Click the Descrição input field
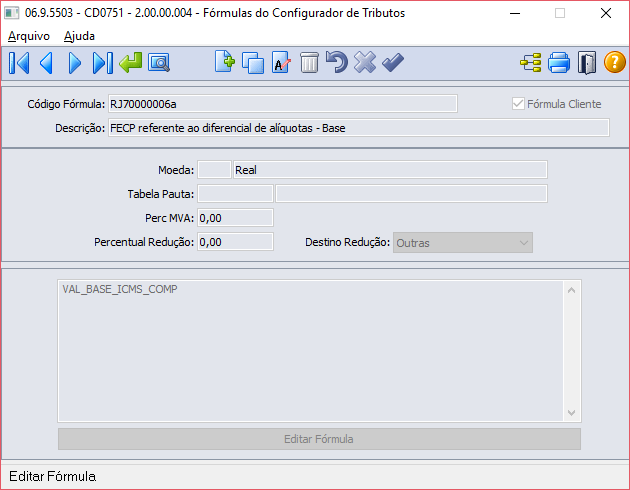Image resolution: width=630 pixels, height=490 pixels. point(359,128)
